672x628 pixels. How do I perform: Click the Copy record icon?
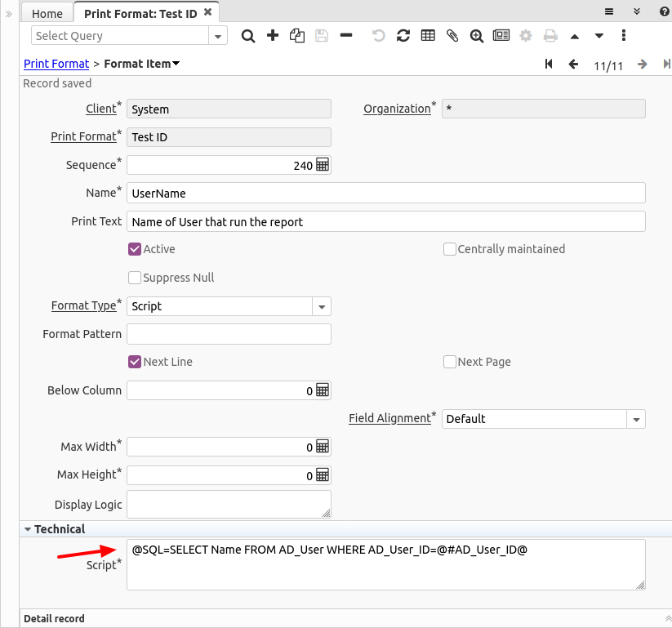[297, 36]
